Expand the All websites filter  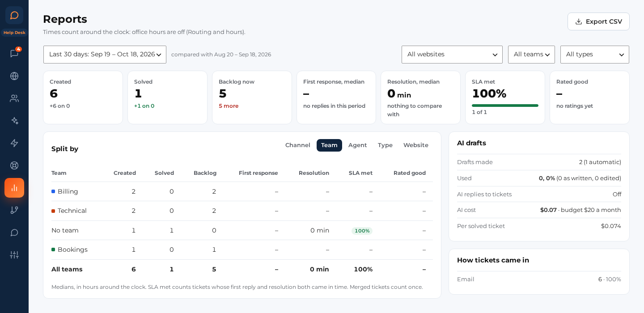point(452,55)
